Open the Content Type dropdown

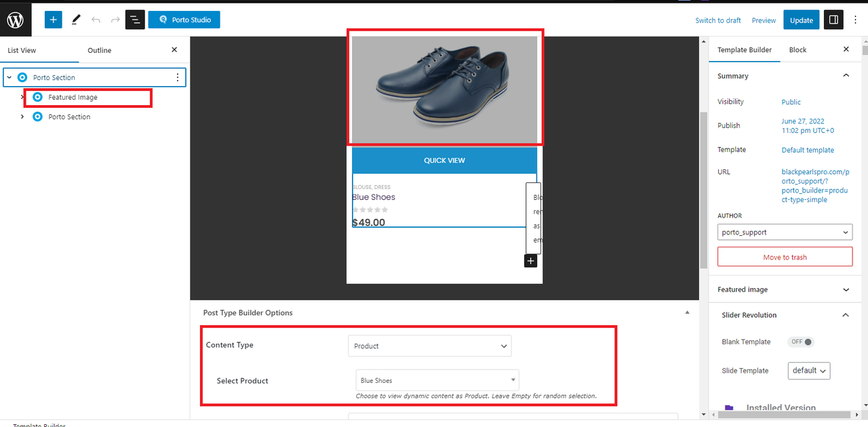tap(430, 346)
